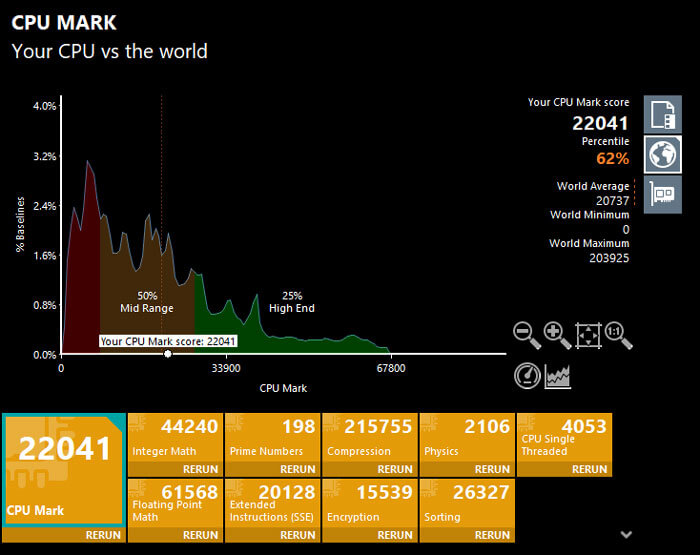The height and width of the screenshot is (555, 700).
Task: Click the fit-to-view pan arrows icon
Action: coord(588,335)
